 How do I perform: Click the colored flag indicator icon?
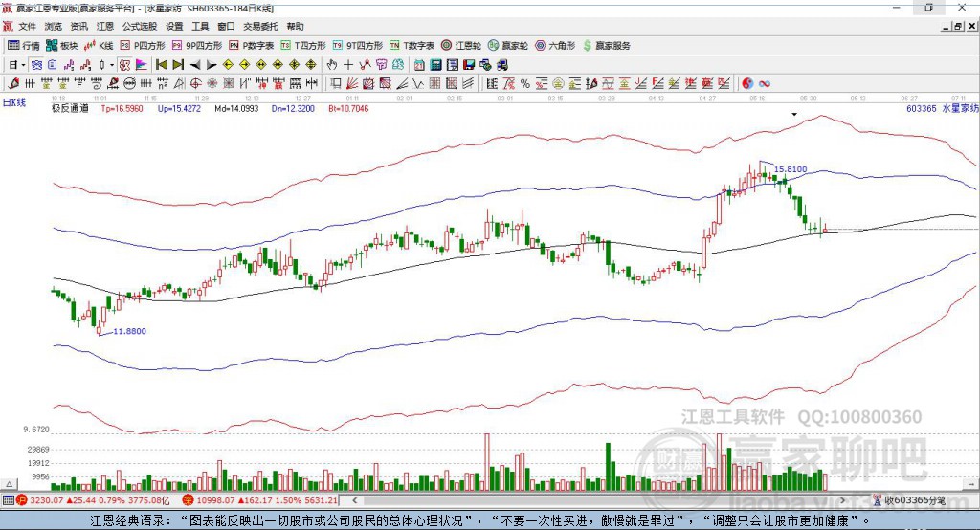(x=142, y=64)
